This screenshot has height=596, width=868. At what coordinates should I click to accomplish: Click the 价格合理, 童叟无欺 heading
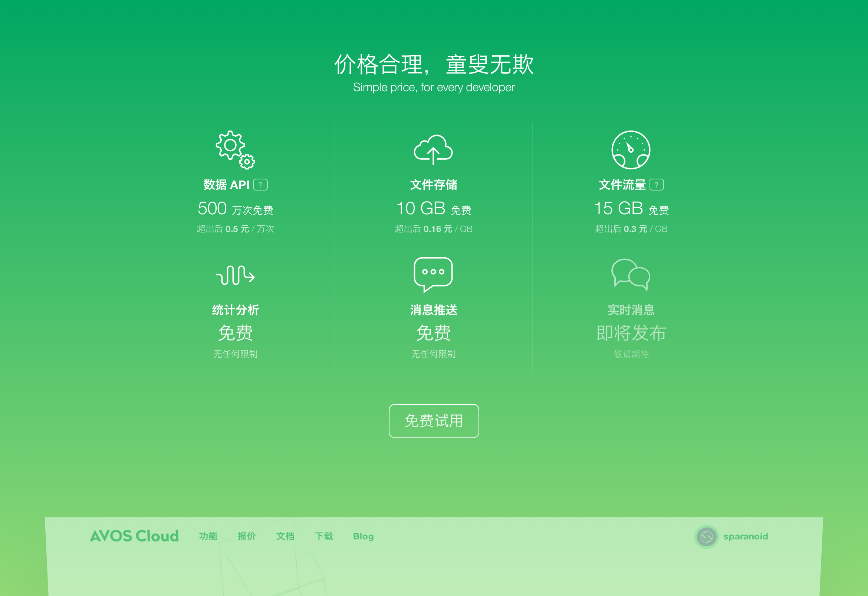coord(434,64)
